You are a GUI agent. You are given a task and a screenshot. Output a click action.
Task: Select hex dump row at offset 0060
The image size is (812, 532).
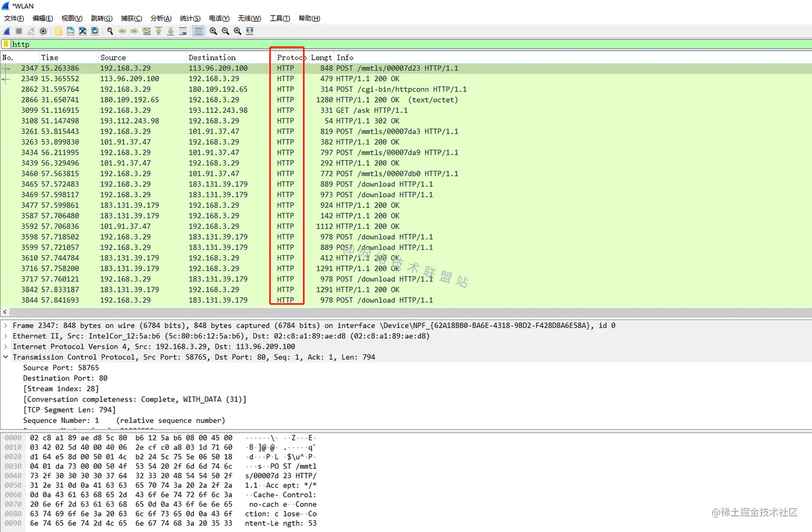(x=161, y=495)
